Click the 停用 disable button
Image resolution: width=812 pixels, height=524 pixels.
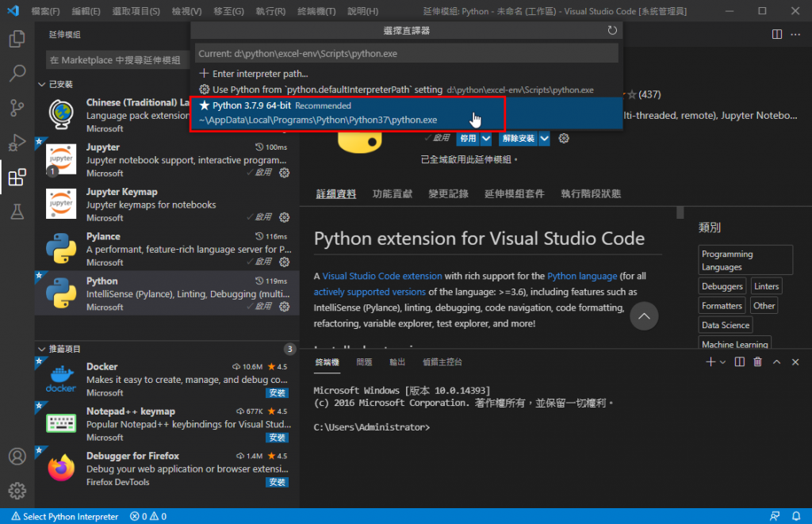click(x=468, y=138)
